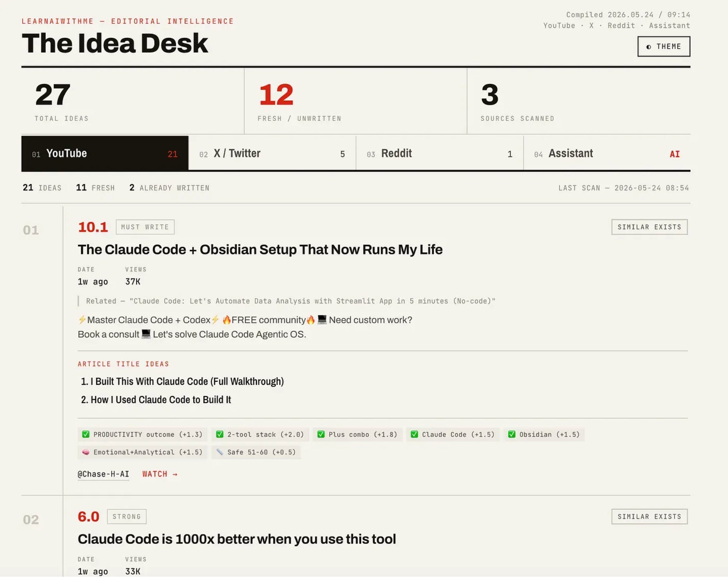This screenshot has height=577, width=728.
Task: Click the "Plus combo (+1.8)" chip
Action: pos(357,434)
